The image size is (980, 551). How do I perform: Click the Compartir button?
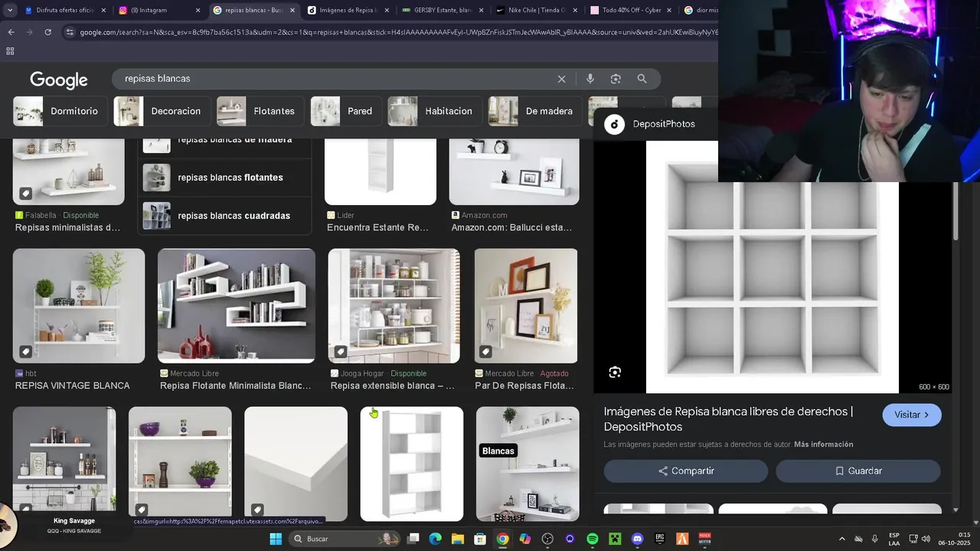(686, 471)
